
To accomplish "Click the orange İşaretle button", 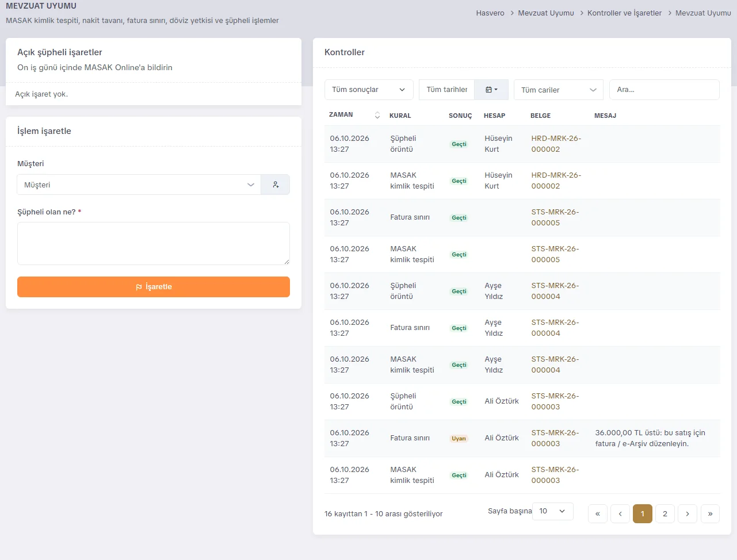I will (154, 287).
